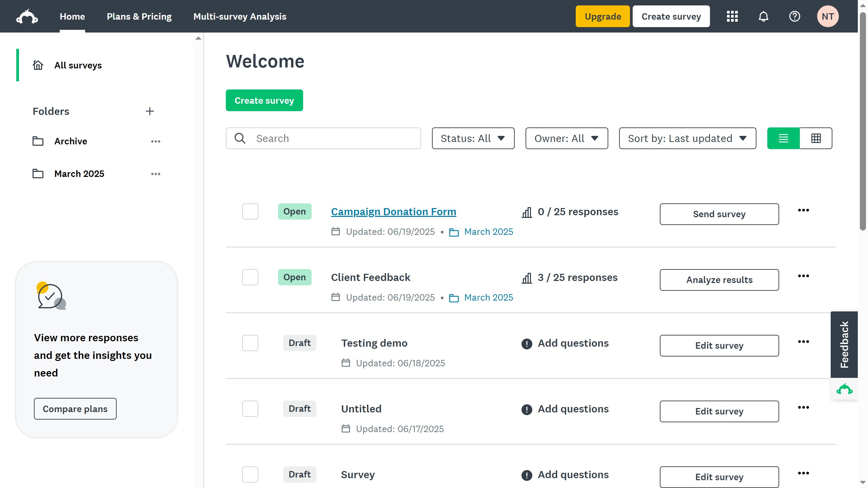Viewport: 868px width, 488px height.
Task: Switch to the Multi-survey Analysis tab
Action: pyautogui.click(x=239, y=16)
